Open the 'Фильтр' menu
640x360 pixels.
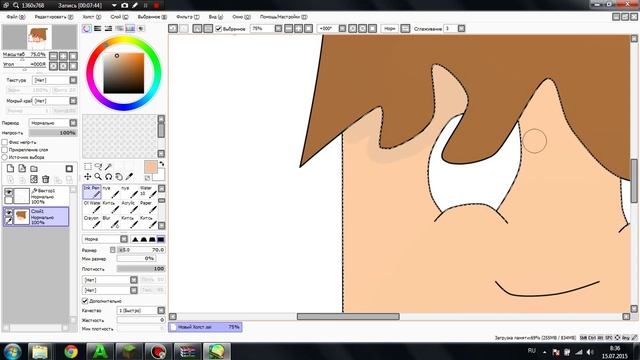(x=187, y=17)
